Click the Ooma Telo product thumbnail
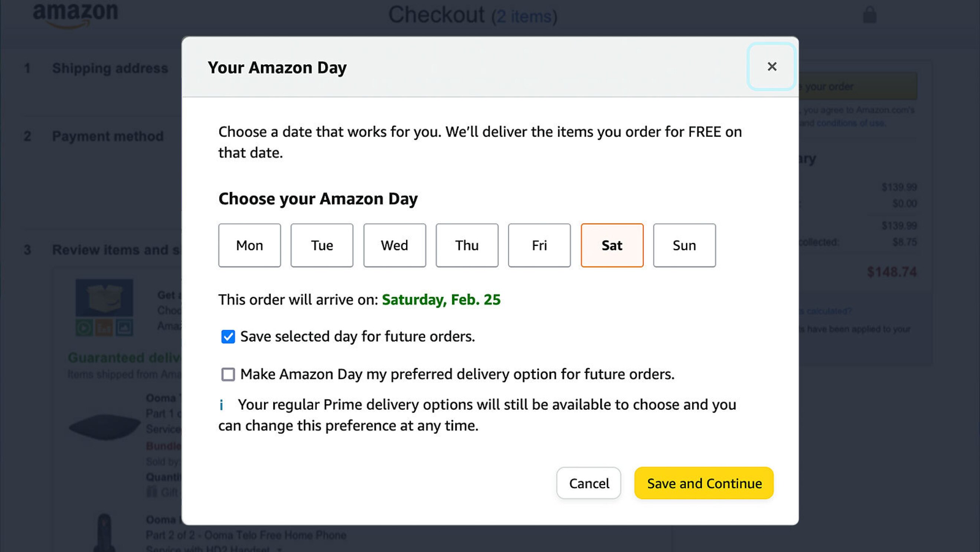 105,426
